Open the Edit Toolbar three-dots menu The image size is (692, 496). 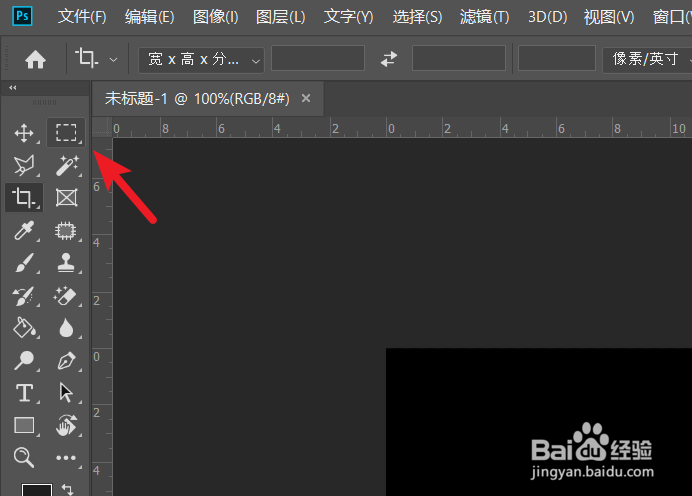point(66,458)
